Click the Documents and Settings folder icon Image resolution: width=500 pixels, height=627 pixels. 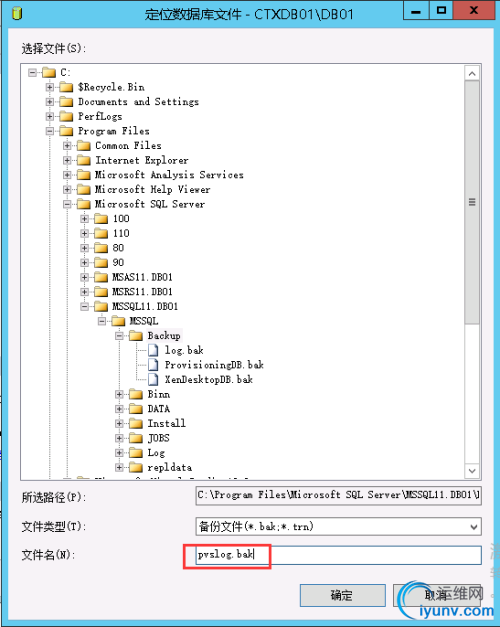[x=66, y=102]
